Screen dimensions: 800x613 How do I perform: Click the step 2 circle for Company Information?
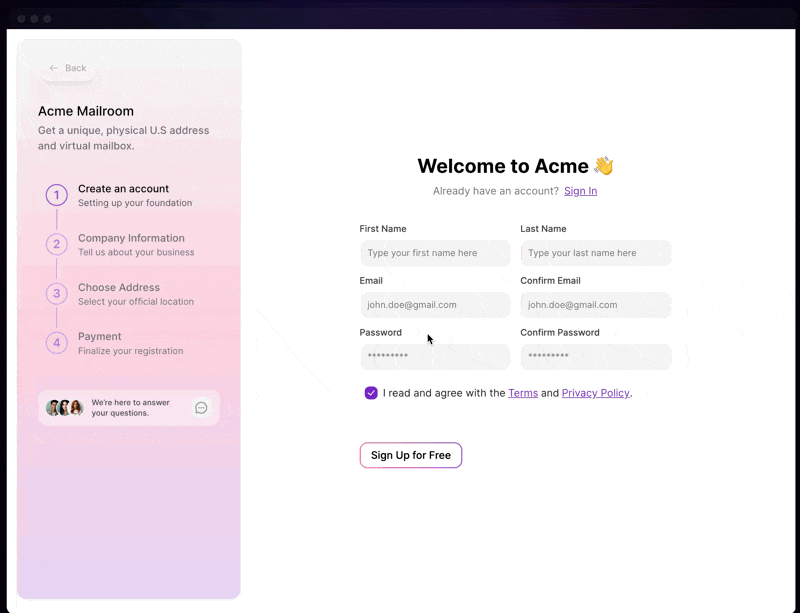click(x=57, y=244)
